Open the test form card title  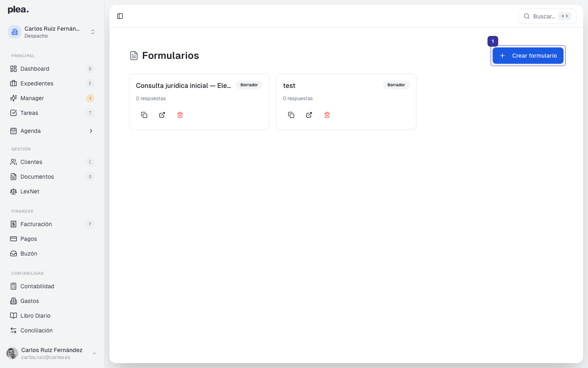point(289,85)
